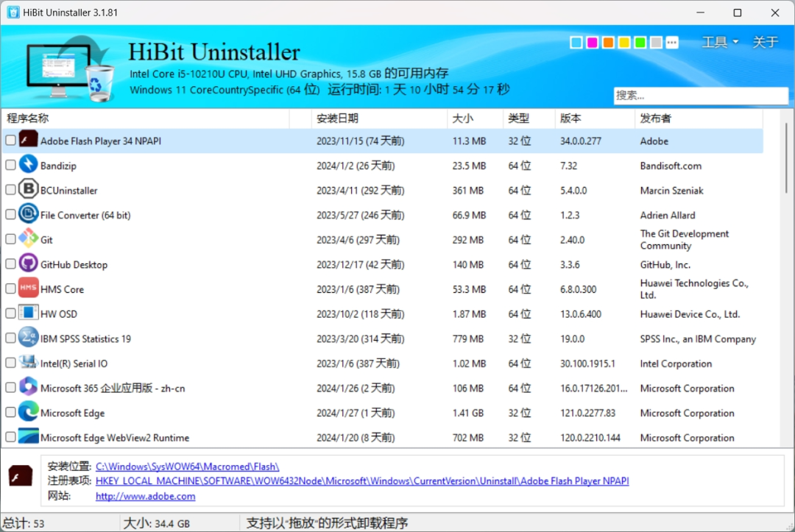Viewport: 795px width, 532px height.
Task: Select the orange theme color swatch
Action: [608, 43]
